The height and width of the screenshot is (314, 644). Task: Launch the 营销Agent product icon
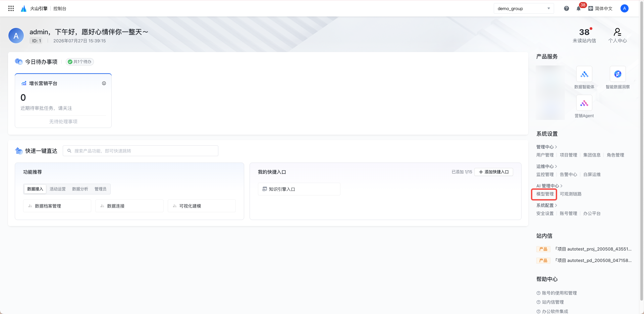click(x=584, y=103)
